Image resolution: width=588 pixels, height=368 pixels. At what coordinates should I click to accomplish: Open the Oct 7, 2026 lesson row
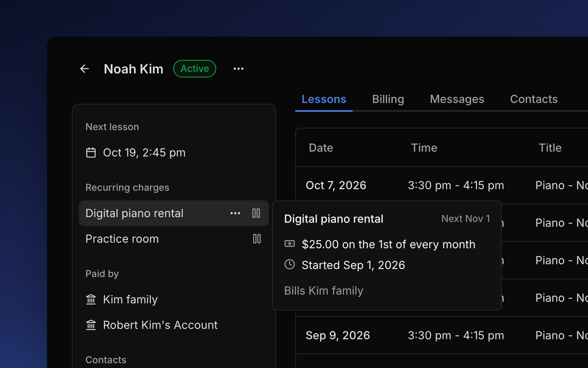tap(442, 185)
